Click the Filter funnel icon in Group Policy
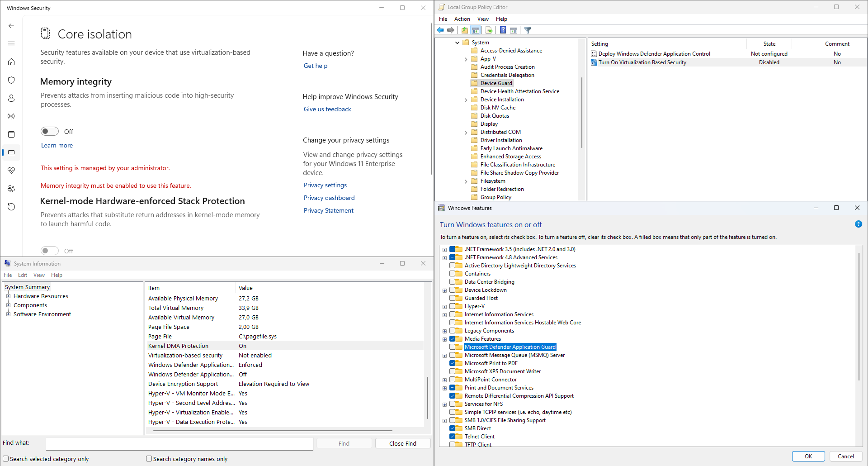 coord(528,30)
